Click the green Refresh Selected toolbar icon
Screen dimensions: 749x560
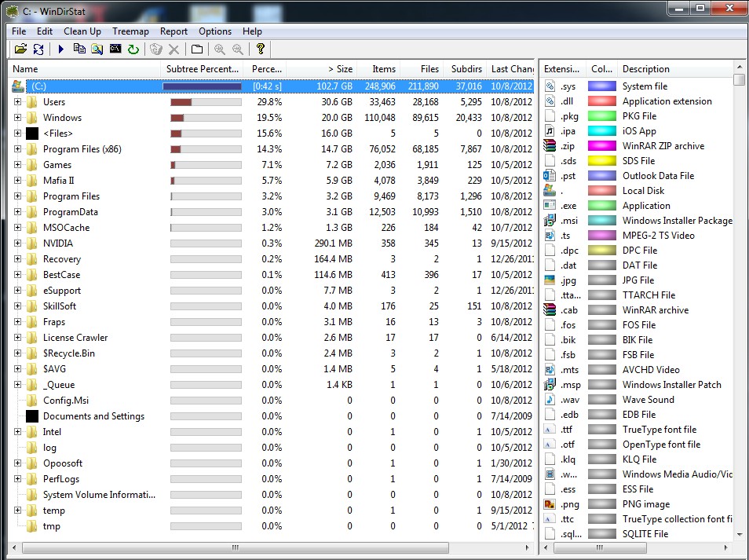tap(133, 49)
